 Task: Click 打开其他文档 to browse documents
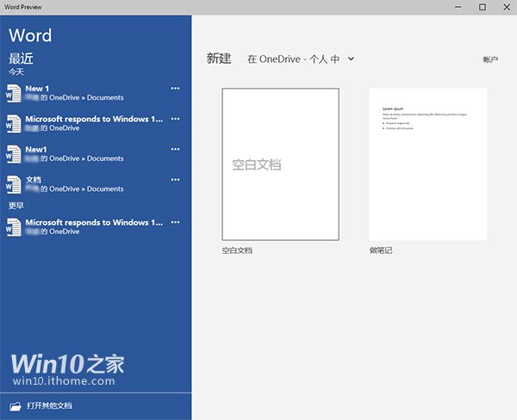pos(49,405)
